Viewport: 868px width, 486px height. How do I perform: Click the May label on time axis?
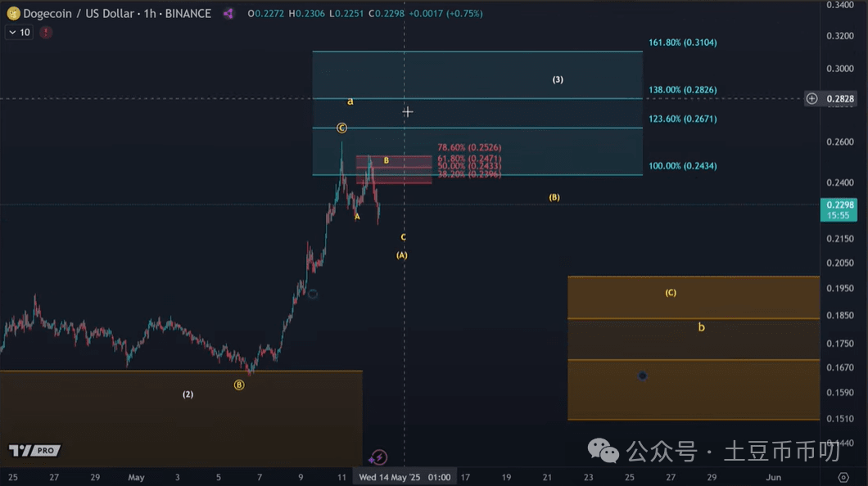(136, 477)
